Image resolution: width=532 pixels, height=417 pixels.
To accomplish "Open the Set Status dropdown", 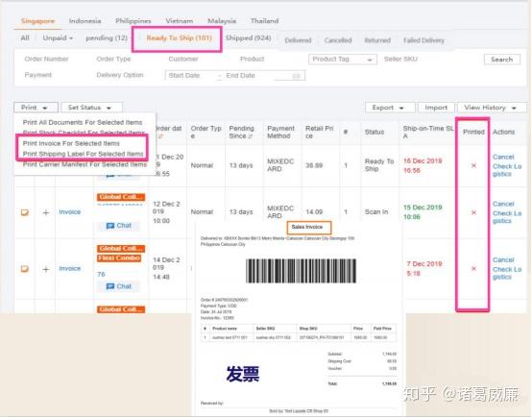I will 91,108.
